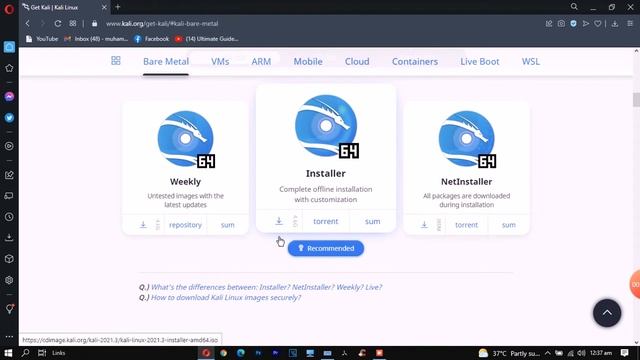Click the scroll-to-top arrow button
This screenshot has width=640, height=360.
[607, 313]
